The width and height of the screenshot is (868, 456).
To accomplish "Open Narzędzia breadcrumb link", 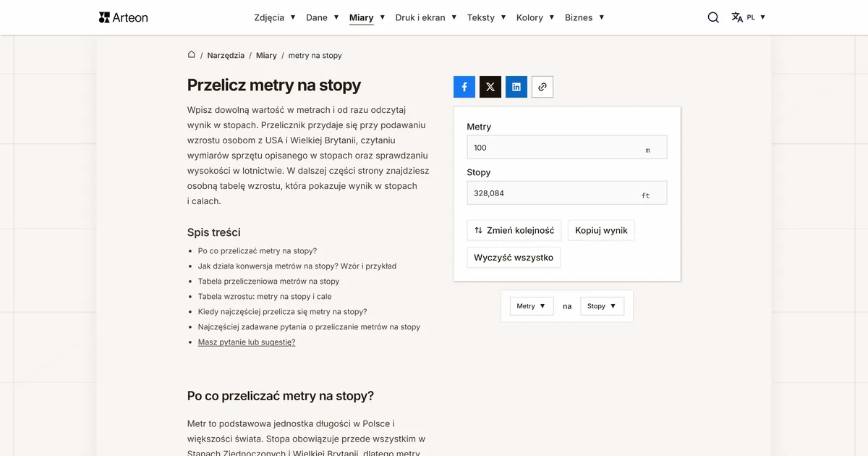I will click(226, 55).
